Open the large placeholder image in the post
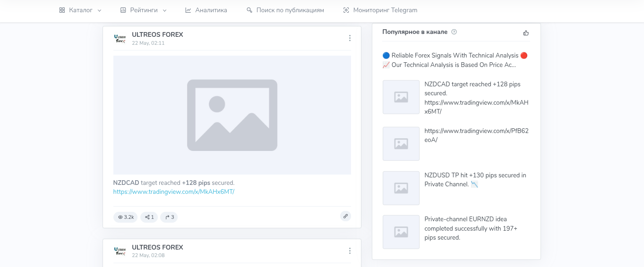This screenshot has height=267, width=644. click(x=232, y=115)
